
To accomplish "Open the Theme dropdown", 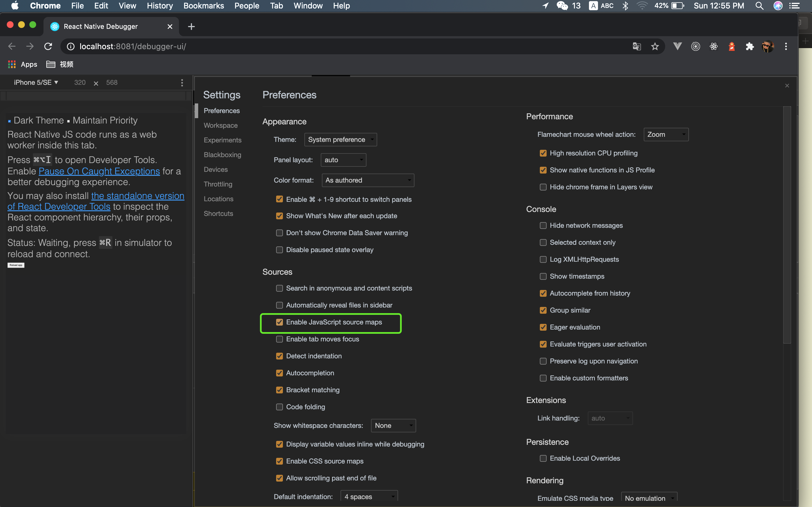I will tap(340, 140).
